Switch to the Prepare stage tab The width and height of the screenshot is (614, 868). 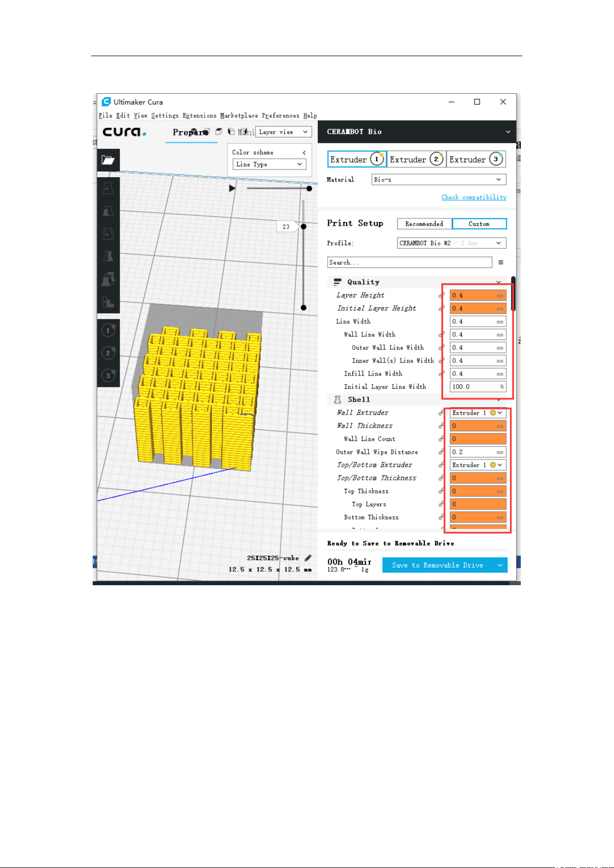point(191,132)
